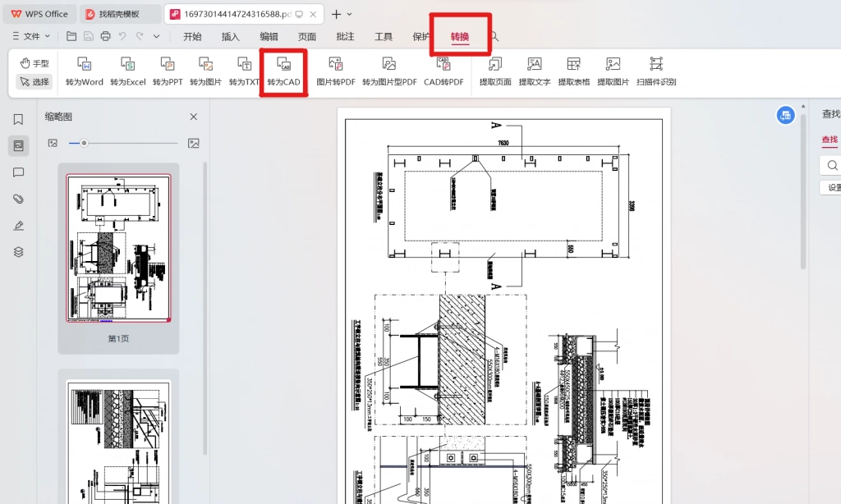Click the larger thumbnails icon
This screenshot has width=841, height=504.
point(194,143)
